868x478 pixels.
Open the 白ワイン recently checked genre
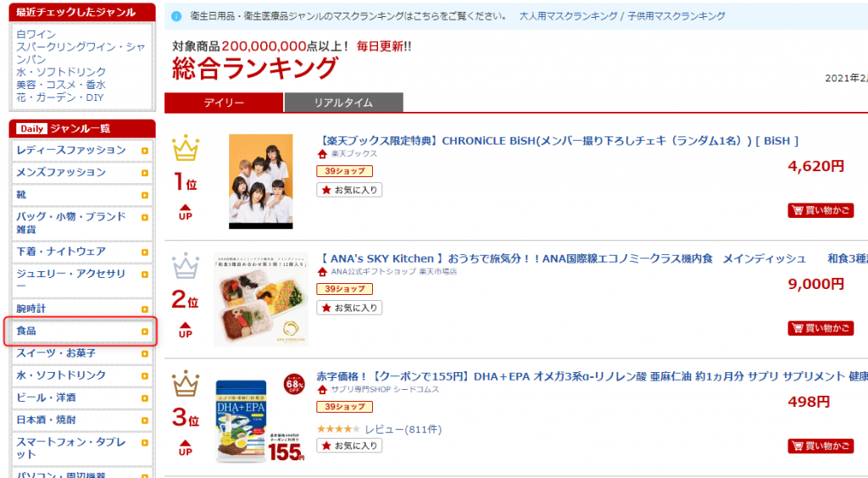click(34, 34)
